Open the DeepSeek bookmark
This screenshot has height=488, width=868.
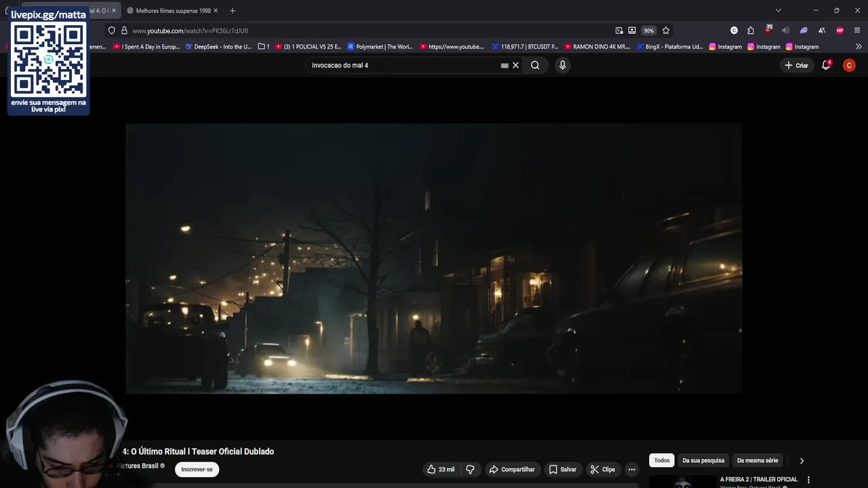[218, 47]
